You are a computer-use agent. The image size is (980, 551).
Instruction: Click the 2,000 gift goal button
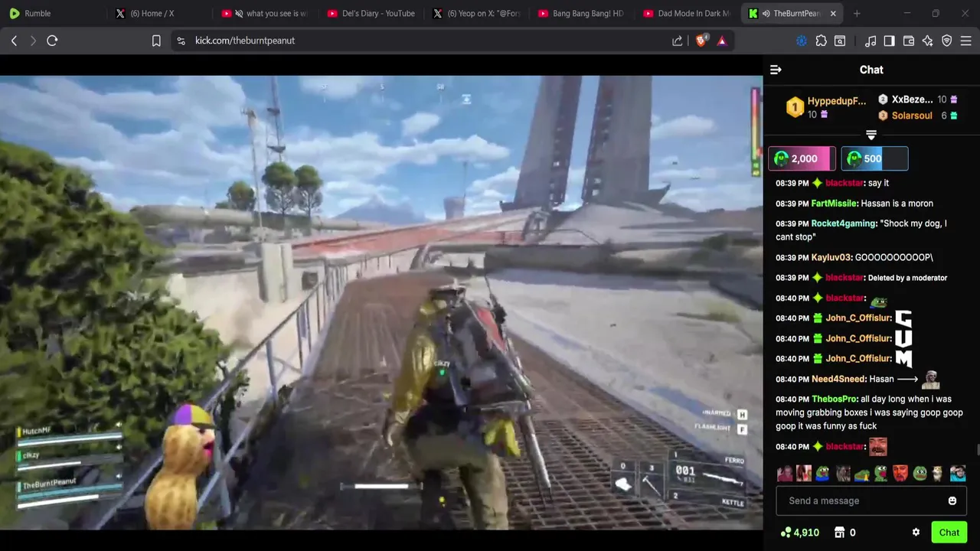[802, 158]
